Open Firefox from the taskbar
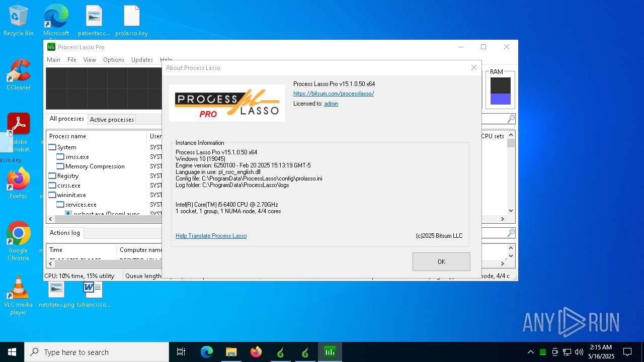This screenshot has width=644, height=362. tap(256, 352)
